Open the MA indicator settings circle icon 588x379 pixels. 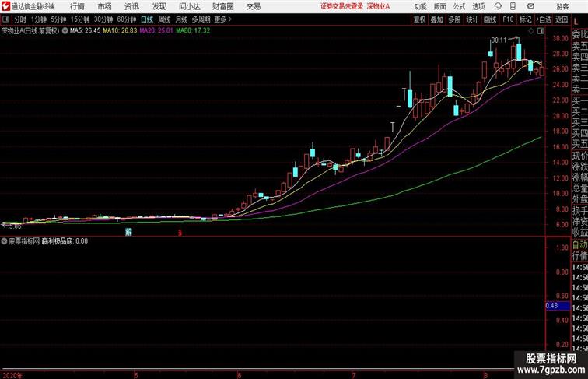(65, 31)
